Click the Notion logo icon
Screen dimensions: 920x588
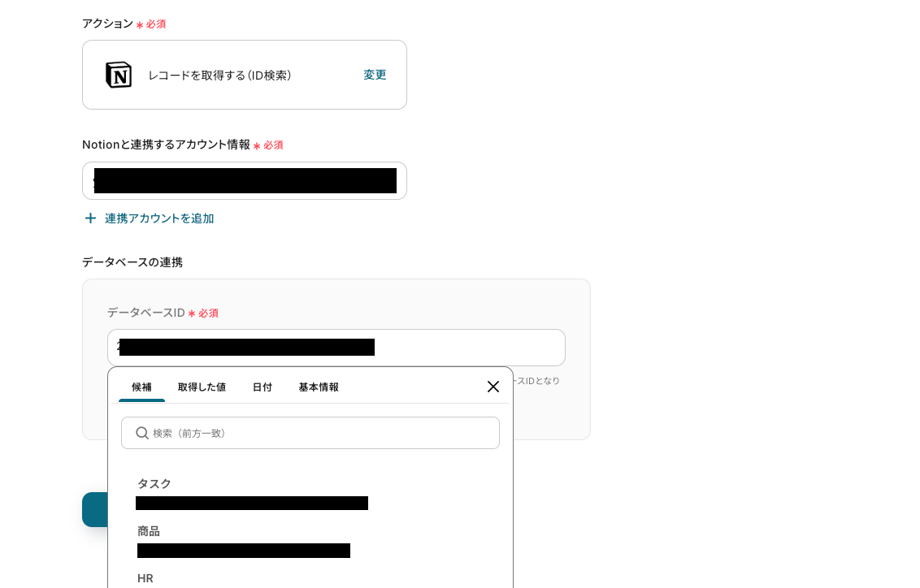[x=119, y=75]
